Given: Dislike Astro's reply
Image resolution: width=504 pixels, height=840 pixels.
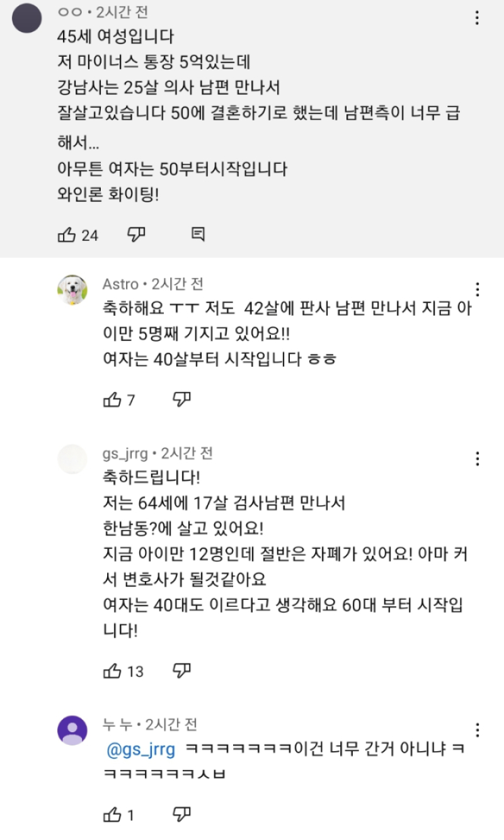Looking at the screenshot, I should click(x=181, y=400).
